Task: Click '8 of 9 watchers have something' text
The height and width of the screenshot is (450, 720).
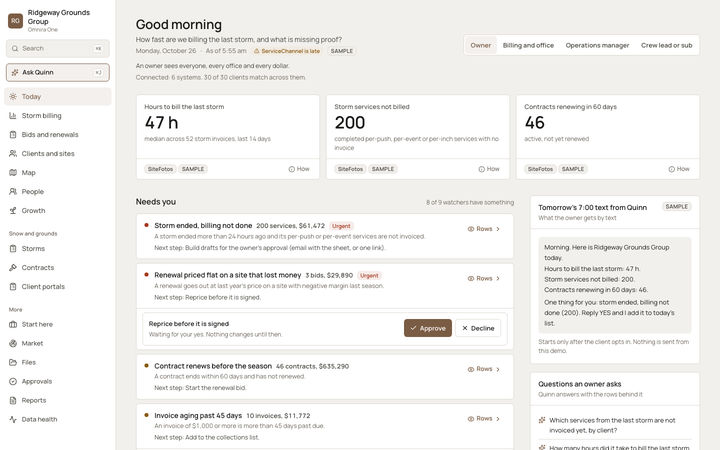Action: 470,202
